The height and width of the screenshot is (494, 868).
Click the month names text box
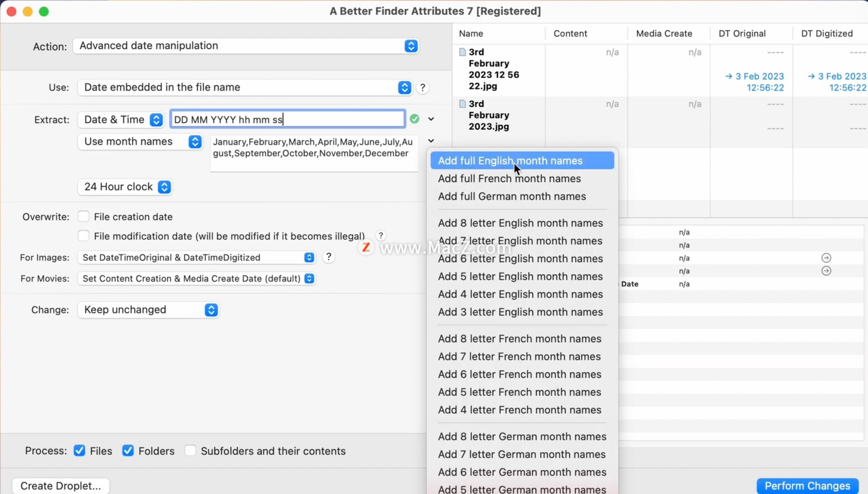314,153
